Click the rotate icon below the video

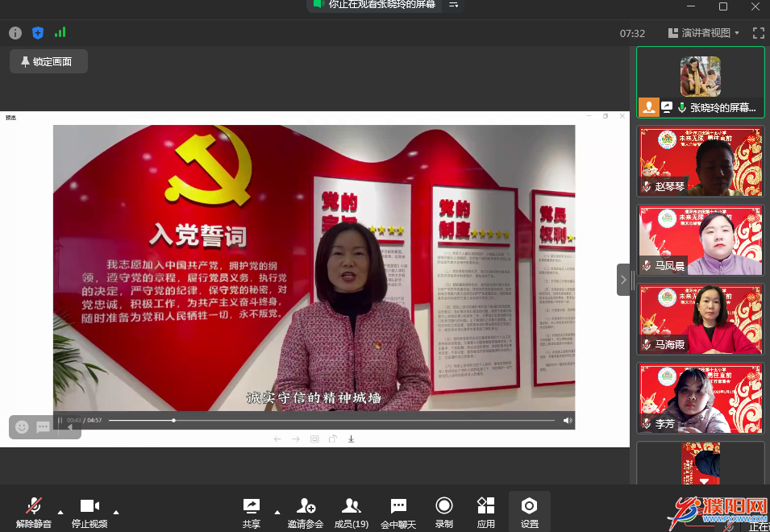(332, 438)
